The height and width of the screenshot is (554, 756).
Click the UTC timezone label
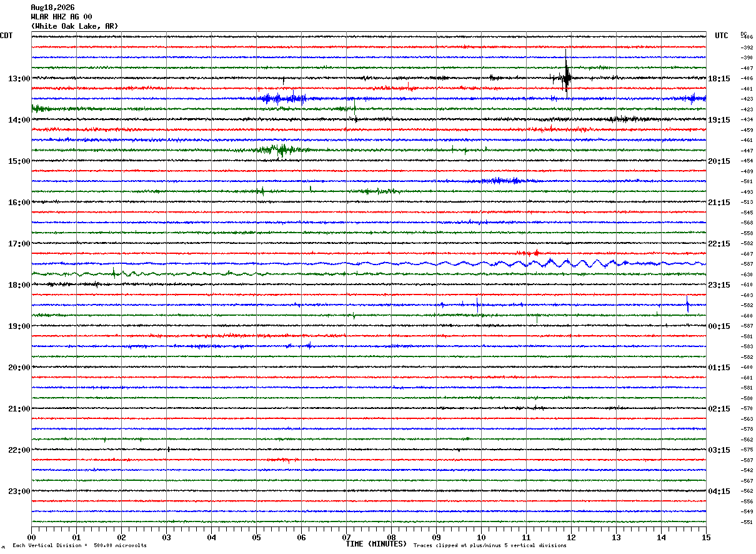[x=722, y=36]
